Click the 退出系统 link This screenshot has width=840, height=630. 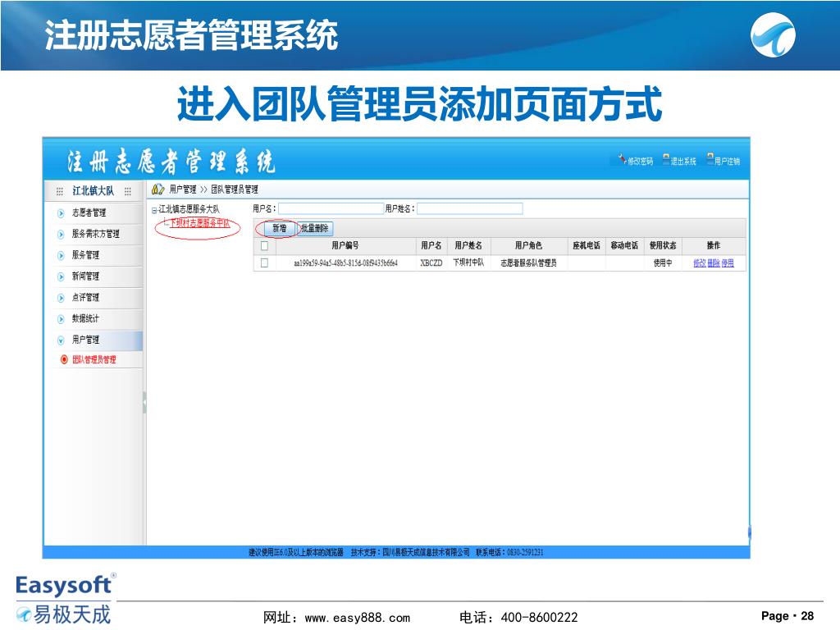click(683, 162)
